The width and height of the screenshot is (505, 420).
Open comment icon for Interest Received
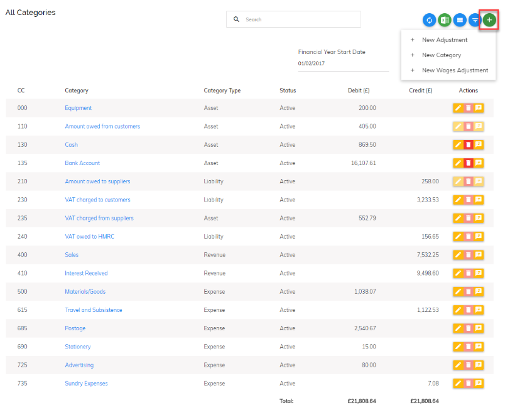coord(479,273)
